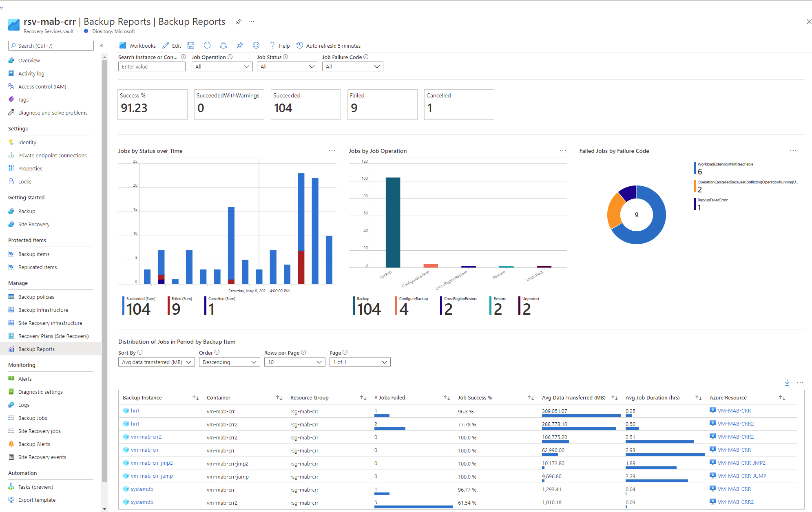Click the Recovery Plans icon in sidebar
812x512 pixels.
(11, 335)
